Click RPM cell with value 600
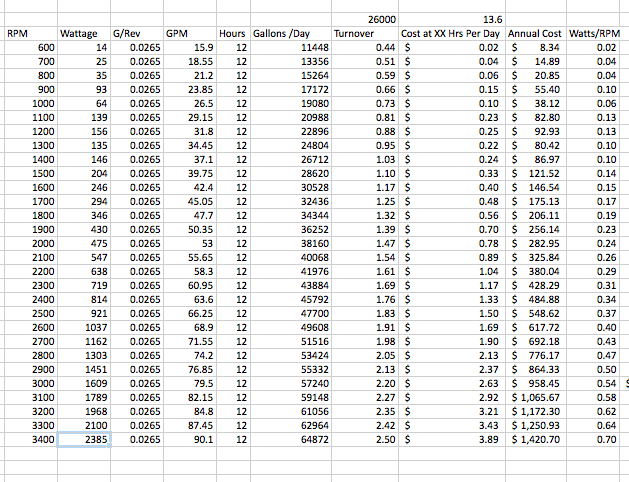The image size is (629, 482). [x=31, y=48]
